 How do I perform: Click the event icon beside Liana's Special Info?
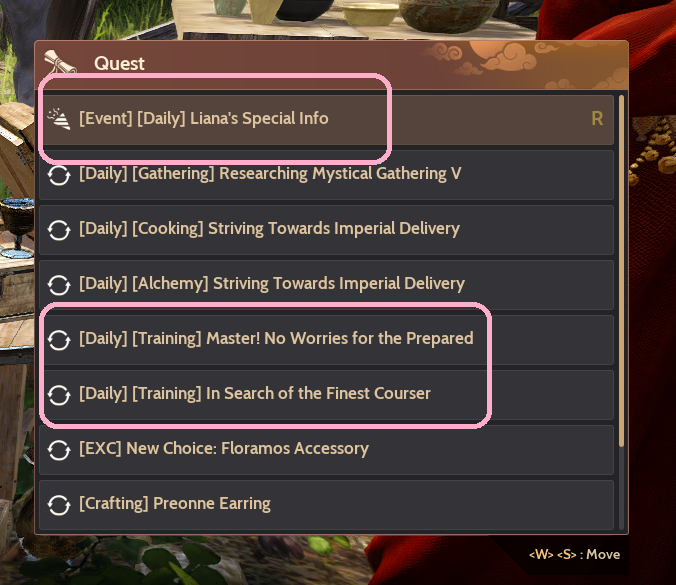pos(59,119)
